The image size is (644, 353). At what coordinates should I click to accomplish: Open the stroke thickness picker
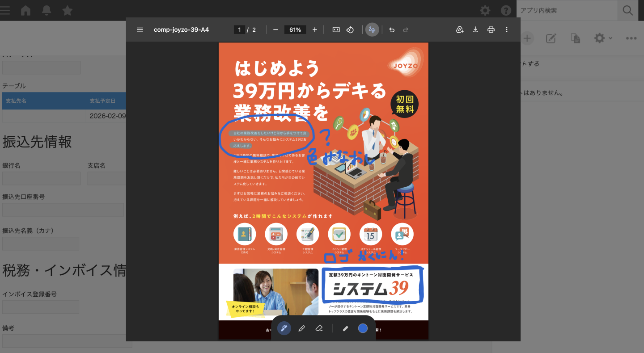(x=345, y=328)
